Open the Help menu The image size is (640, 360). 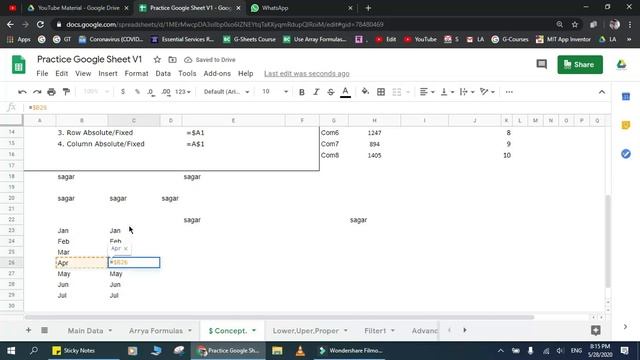(x=245, y=73)
